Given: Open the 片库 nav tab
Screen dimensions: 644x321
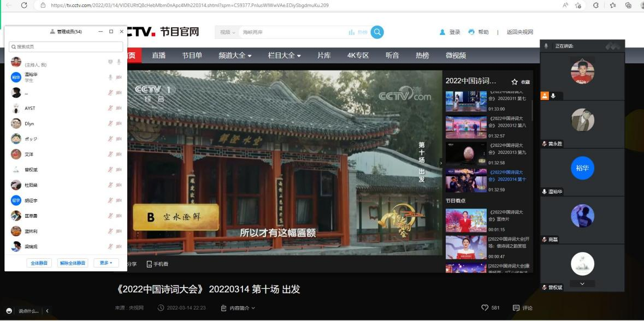Looking at the screenshot, I should click(324, 56).
